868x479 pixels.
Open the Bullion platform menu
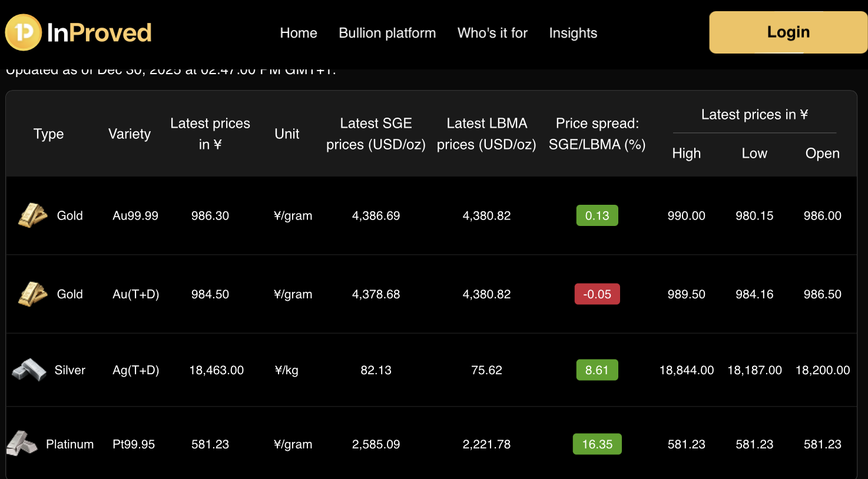[x=387, y=33]
